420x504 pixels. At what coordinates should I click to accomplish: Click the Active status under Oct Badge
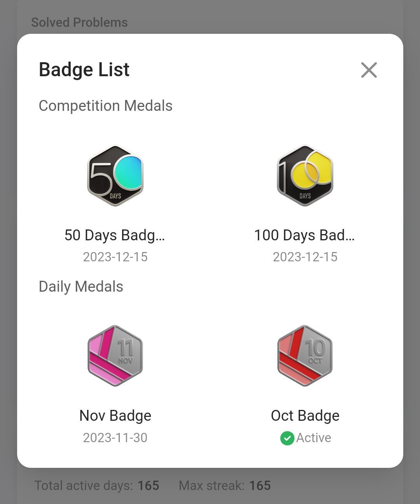pyautogui.click(x=306, y=438)
